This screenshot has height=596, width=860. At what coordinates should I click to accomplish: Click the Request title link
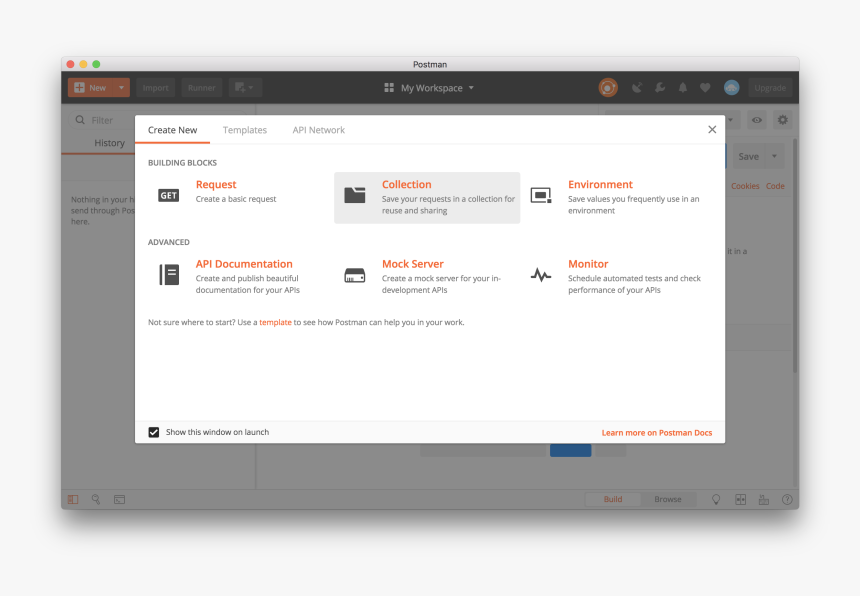[x=216, y=184]
